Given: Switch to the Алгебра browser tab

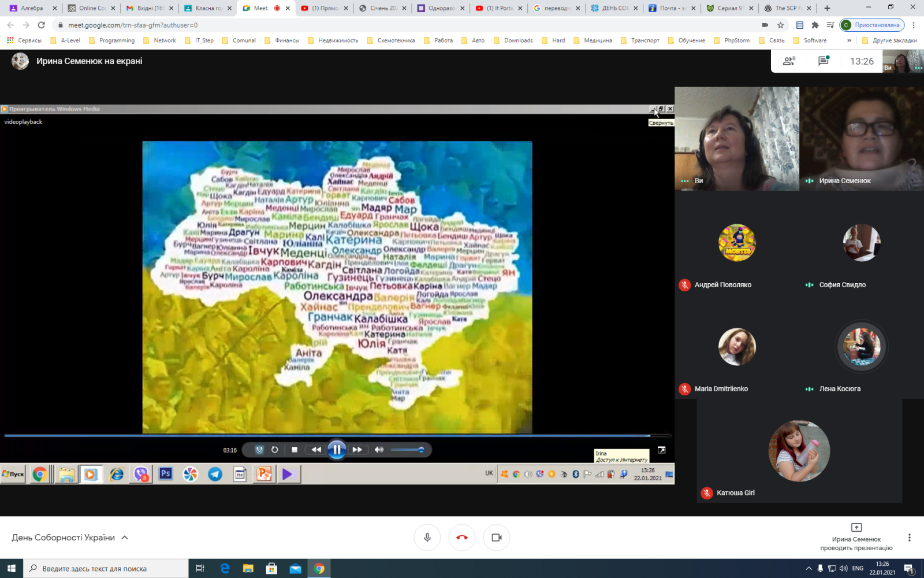Looking at the screenshot, I should pos(32,8).
